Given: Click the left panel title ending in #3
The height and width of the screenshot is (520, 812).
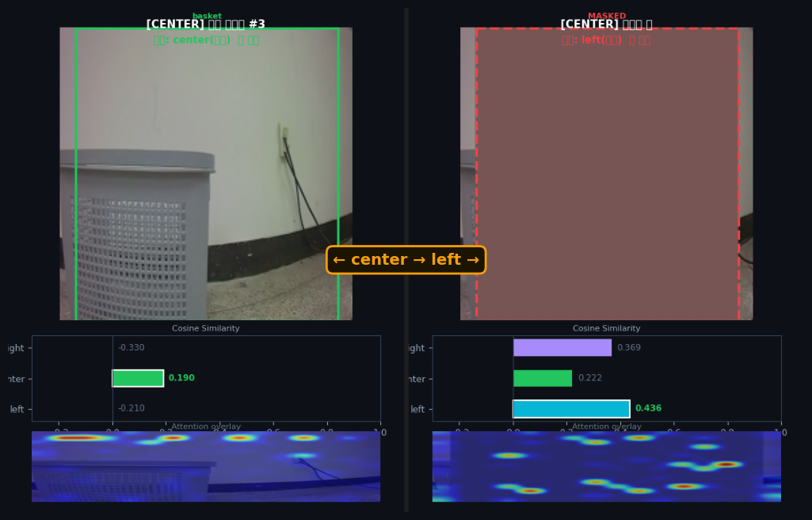Looking at the screenshot, I should point(206,25).
